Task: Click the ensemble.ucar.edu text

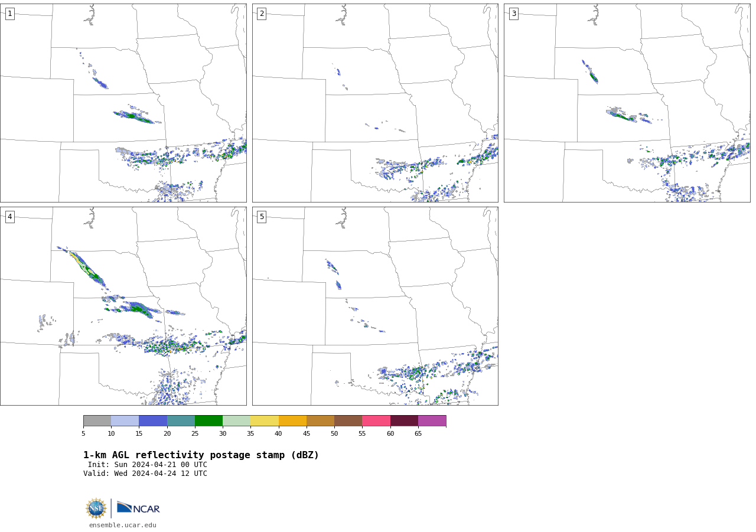Action: pyautogui.click(x=123, y=525)
